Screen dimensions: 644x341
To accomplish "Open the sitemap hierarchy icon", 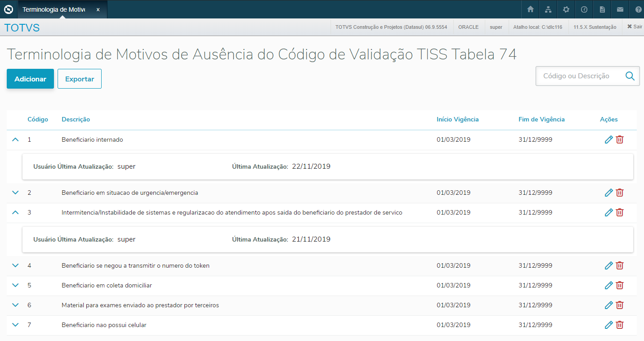I will (548, 9).
